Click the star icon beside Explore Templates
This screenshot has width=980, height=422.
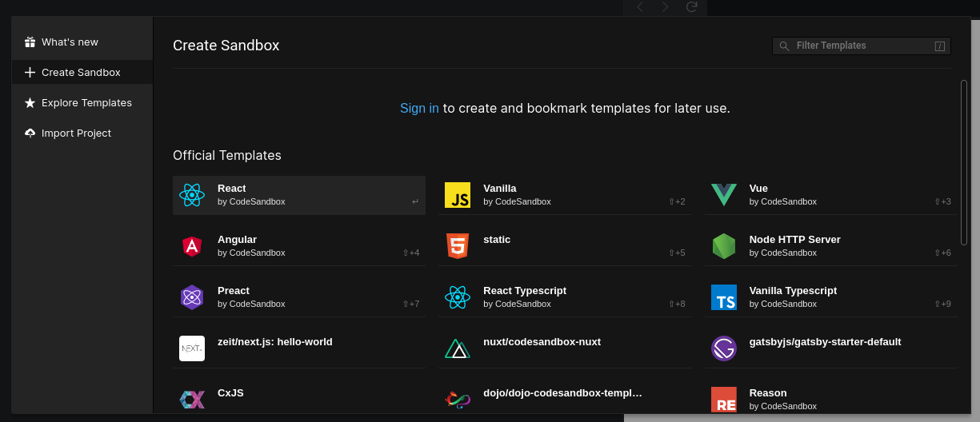tap(30, 102)
